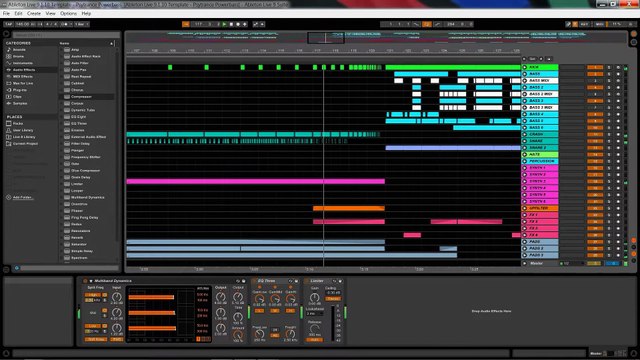Image resolution: width=640 pixels, height=360 pixels.
Task: Open Max for Live category
Action: tap(23, 83)
